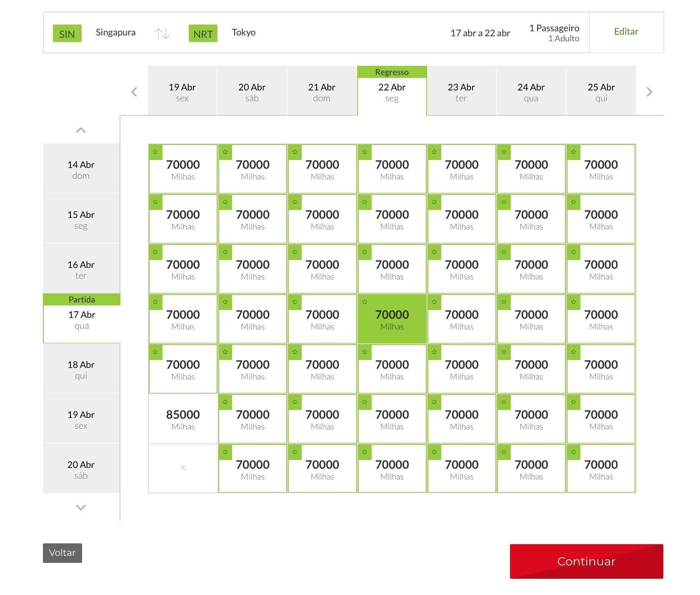This screenshot has height=595, width=700.
Task: Choose the 25 Abr qui return tab
Action: tap(601, 92)
